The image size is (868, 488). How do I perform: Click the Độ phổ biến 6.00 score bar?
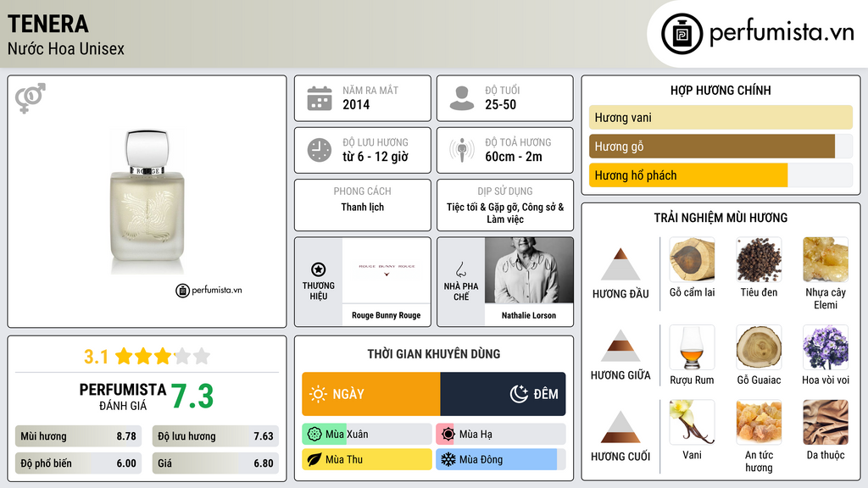[79, 463]
